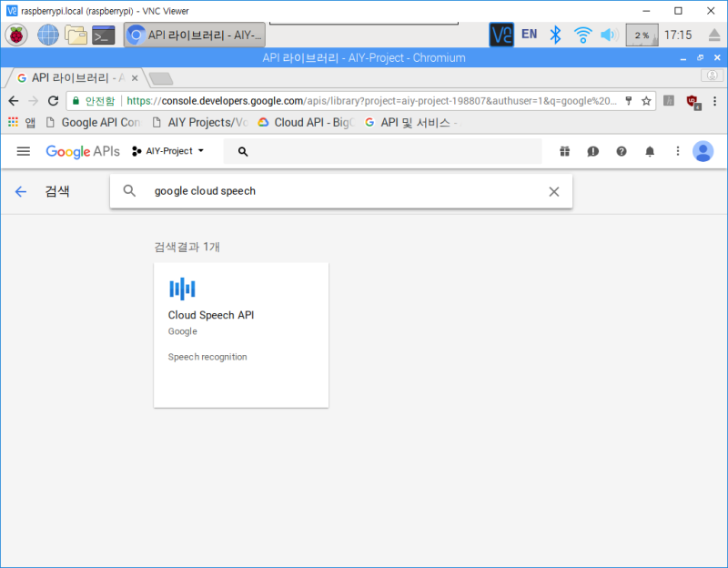Minimize the Chromium window

[x=683, y=58]
